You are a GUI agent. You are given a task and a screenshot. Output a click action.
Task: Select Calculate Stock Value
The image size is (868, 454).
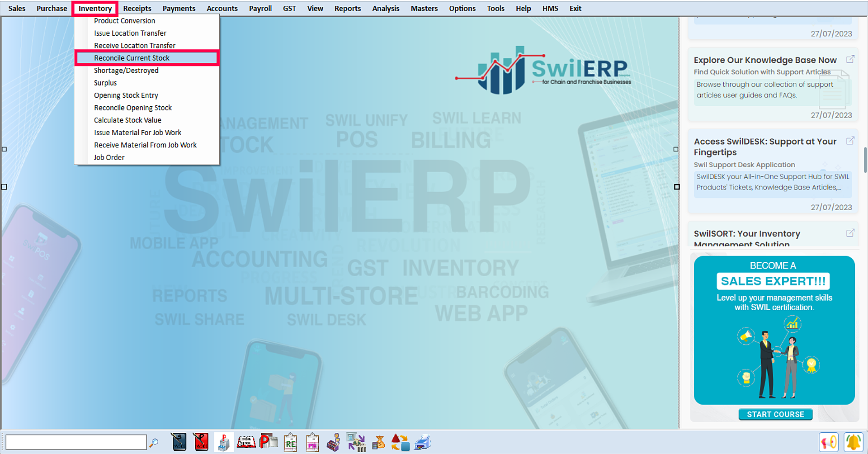point(147,120)
